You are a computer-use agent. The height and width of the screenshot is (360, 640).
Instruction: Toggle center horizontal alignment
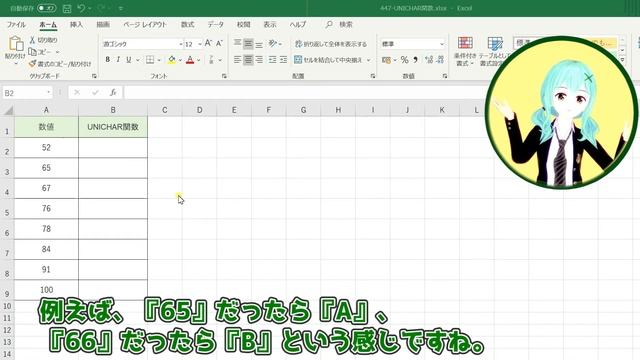click(248, 60)
